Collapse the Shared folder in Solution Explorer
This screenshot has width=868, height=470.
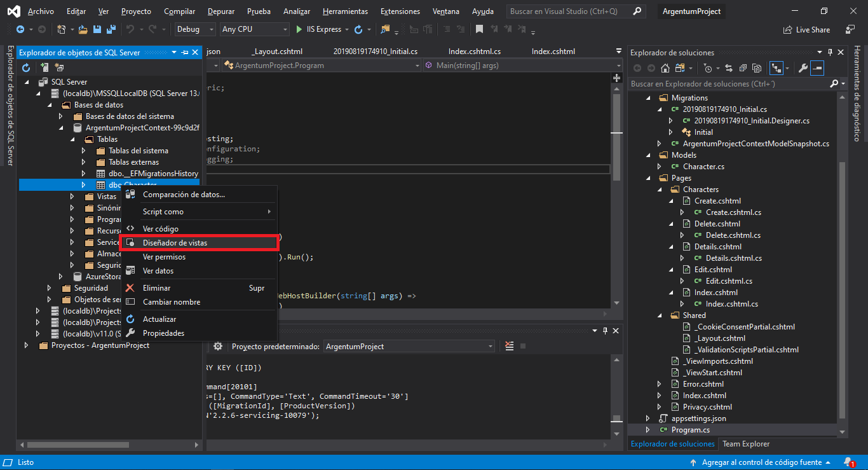coord(659,315)
